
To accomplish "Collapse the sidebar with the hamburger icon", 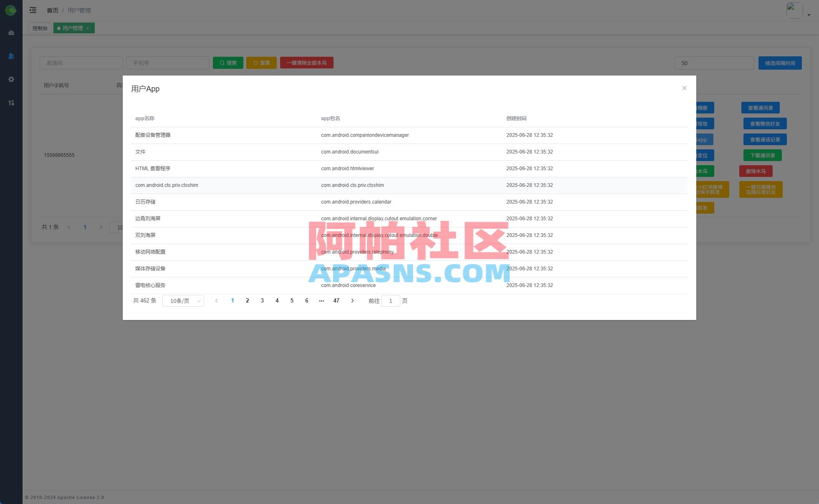I will point(33,10).
